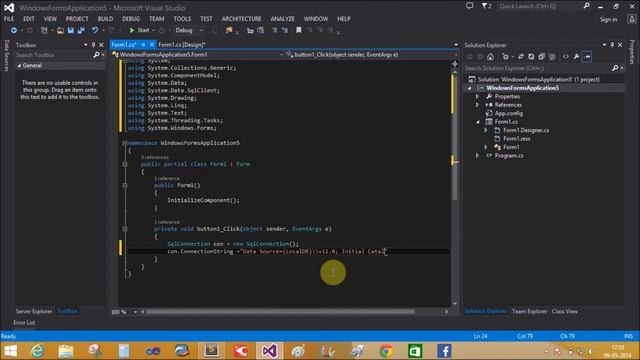
Task: Toggle auto-hide pin on Solution Explorer
Action: (x=612, y=45)
